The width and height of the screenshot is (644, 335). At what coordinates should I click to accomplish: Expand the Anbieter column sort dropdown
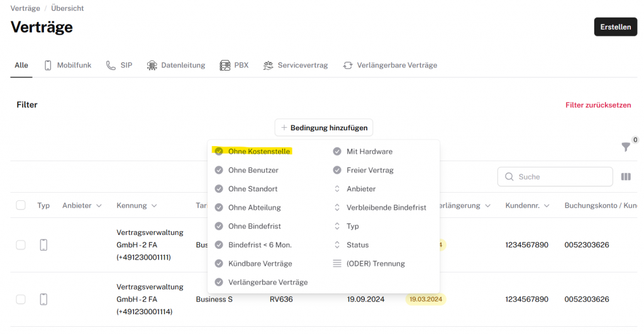click(99, 206)
